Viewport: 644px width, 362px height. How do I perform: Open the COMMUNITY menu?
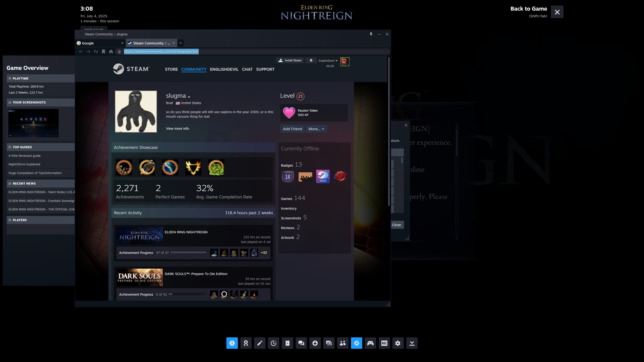coord(194,69)
